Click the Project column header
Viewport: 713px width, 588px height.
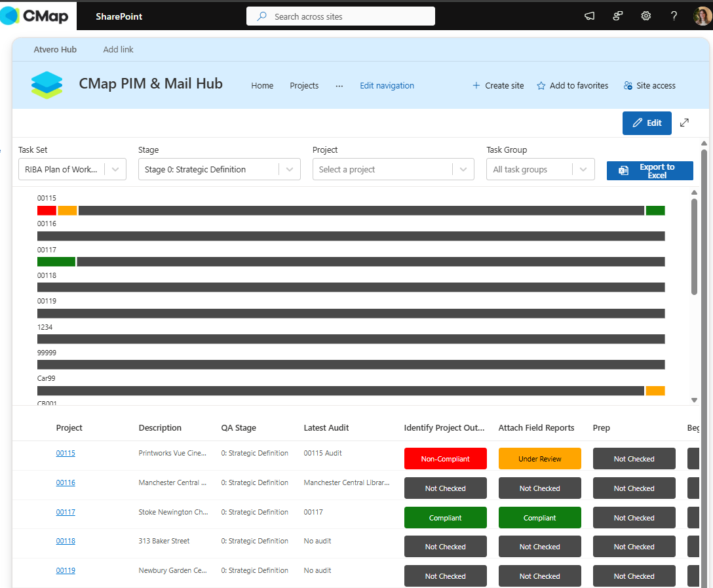tap(69, 428)
